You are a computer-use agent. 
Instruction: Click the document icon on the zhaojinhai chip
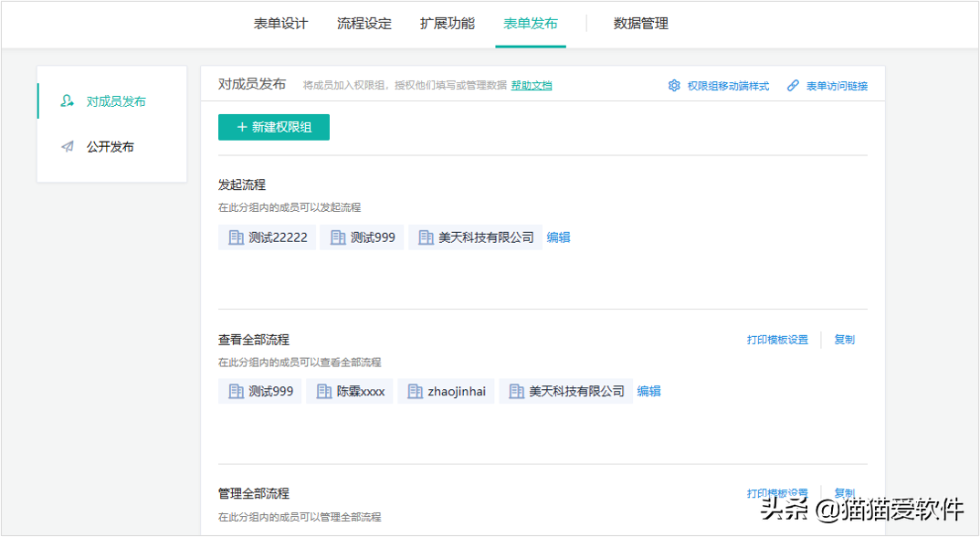[414, 391]
